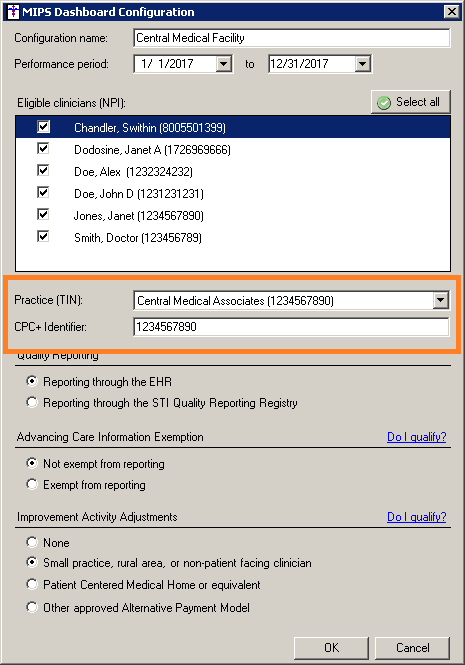Click the MIPS caduceus title bar icon
This screenshot has width=465, height=665.
pos(13,11)
